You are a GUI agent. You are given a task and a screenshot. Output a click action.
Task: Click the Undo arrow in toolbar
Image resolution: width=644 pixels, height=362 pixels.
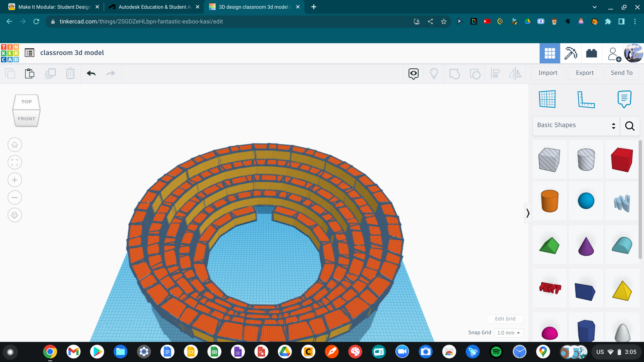[91, 73]
